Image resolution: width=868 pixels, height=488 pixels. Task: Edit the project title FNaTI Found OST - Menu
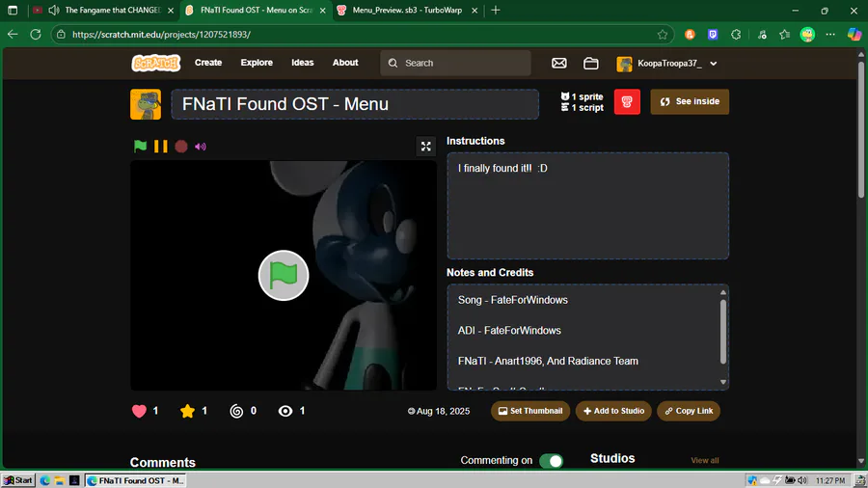point(355,104)
